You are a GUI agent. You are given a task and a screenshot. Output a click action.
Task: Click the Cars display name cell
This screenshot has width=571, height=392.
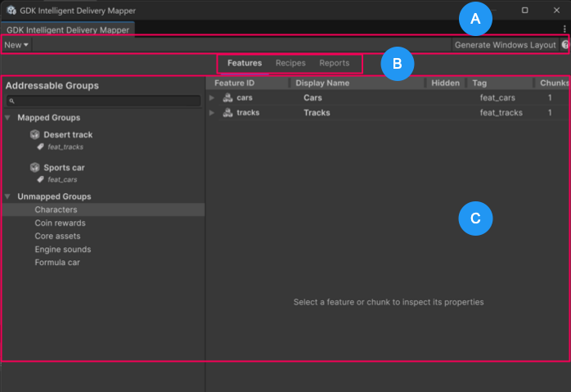pos(312,97)
